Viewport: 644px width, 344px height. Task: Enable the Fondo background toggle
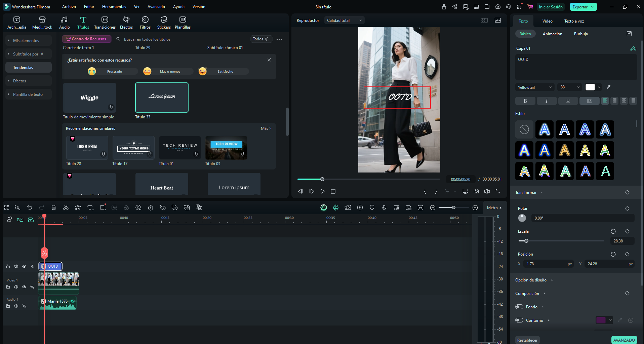click(519, 307)
